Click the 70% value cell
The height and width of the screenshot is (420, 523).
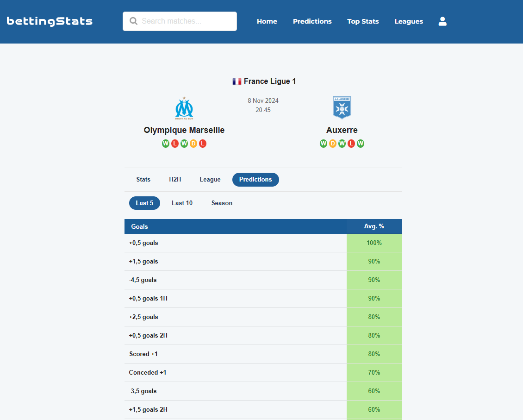click(x=374, y=373)
